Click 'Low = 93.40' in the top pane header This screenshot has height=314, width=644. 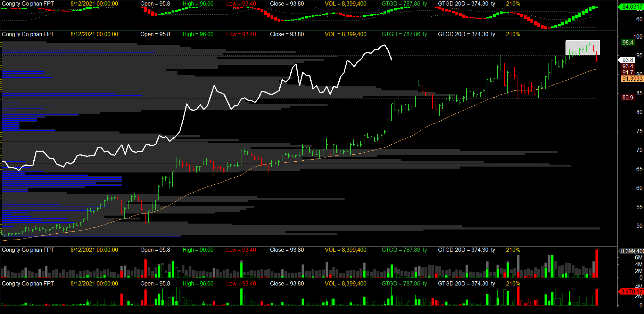click(241, 3)
